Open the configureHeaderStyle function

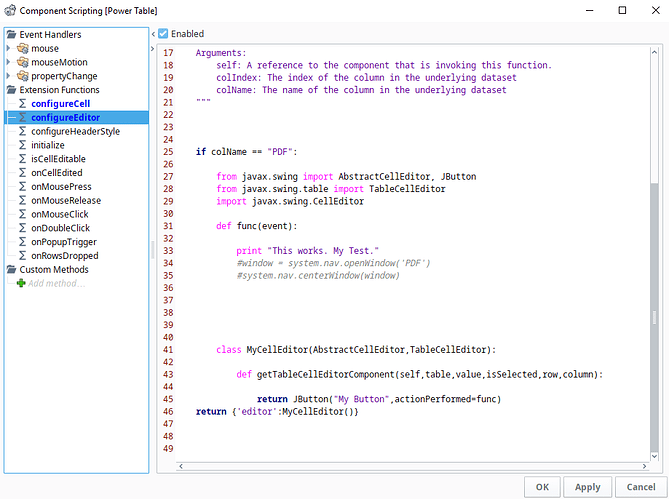(x=76, y=131)
